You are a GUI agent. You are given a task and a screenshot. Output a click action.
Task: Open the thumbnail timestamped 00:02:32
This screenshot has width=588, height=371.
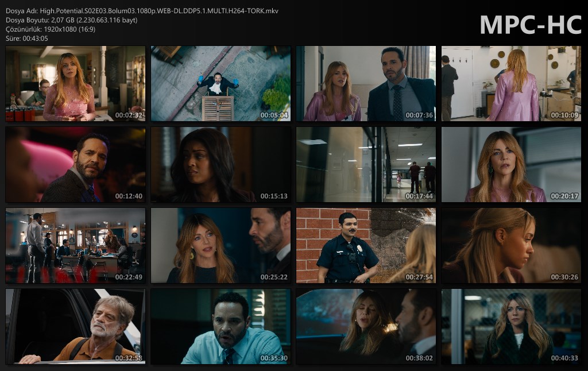coord(75,84)
